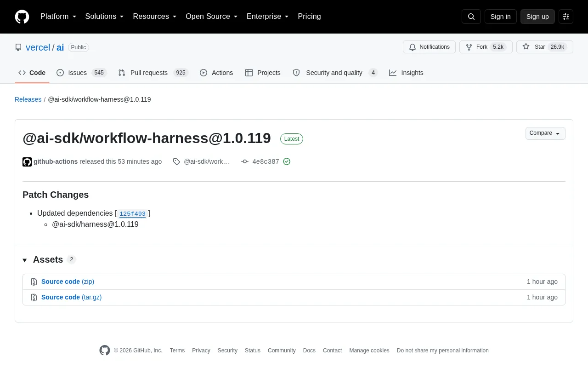This screenshot has height=368, width=588.
Task: Switch to the Pull requests tab
Action: click(153, 73)
